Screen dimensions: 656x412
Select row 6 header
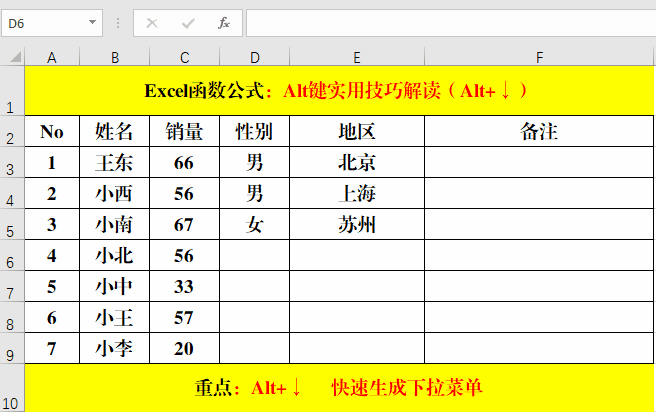pyautogui.click(x=12, y=255)
